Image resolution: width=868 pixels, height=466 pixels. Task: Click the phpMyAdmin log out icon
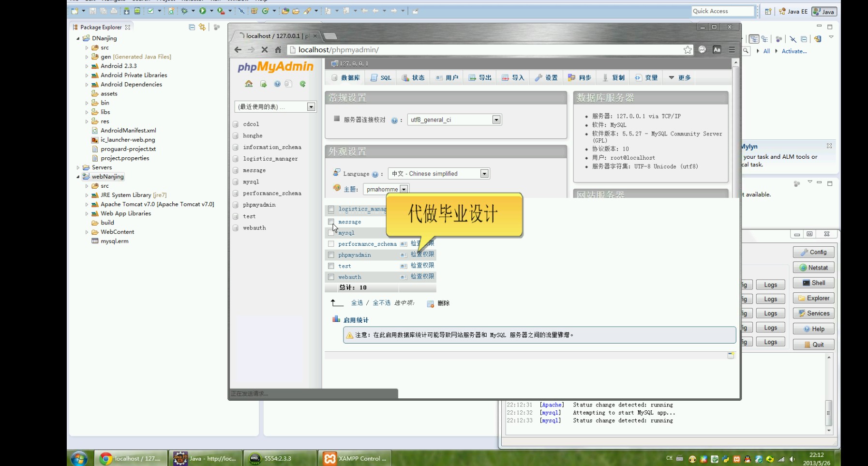pyautogui.click(x=263, y=84)
